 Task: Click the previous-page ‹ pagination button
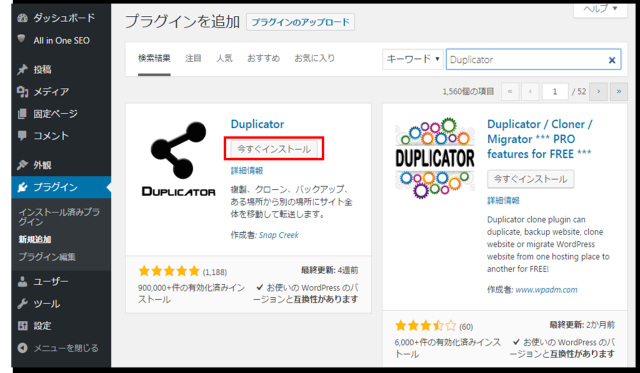[x=530, y=91]
